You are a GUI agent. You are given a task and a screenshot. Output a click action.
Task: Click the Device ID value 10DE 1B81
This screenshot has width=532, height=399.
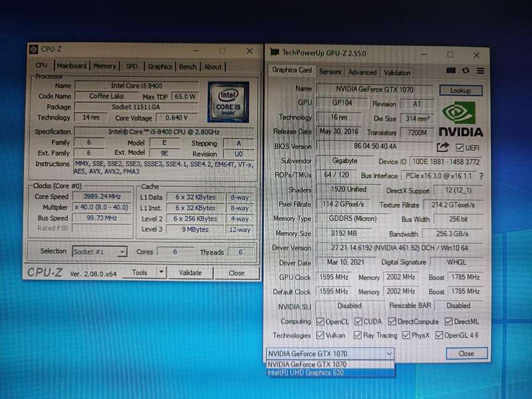click(446, 162)
